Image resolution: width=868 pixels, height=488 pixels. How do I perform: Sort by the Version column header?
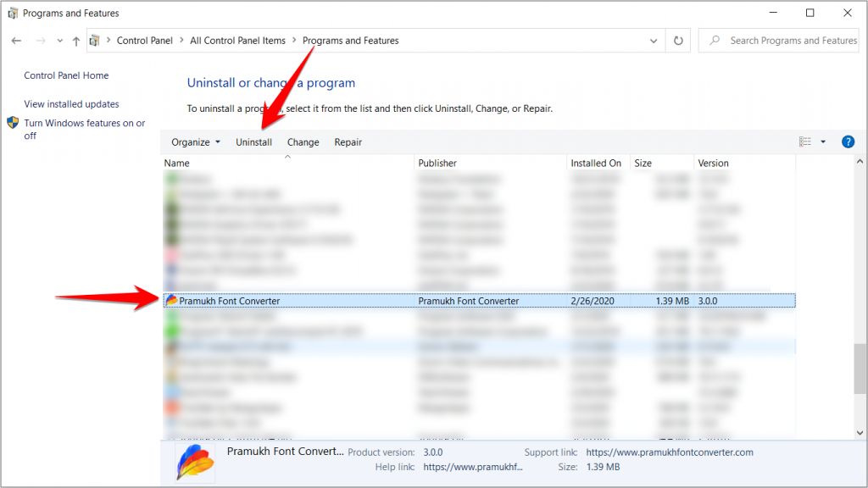tap(744, 164)
